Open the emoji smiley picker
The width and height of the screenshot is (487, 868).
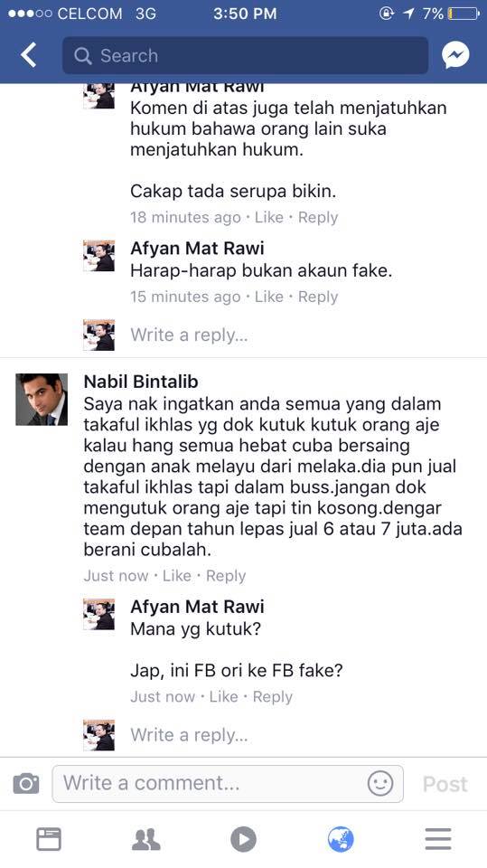(x=380, y=783)
